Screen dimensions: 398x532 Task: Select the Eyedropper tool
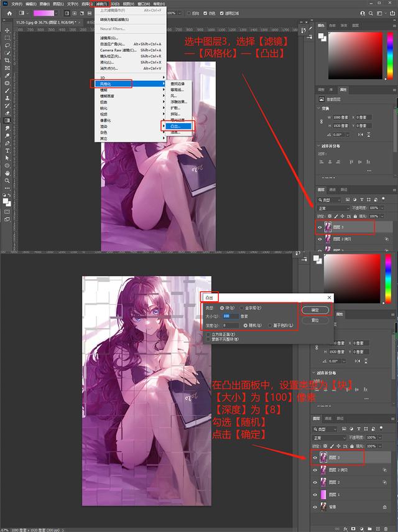click(7, 75)
